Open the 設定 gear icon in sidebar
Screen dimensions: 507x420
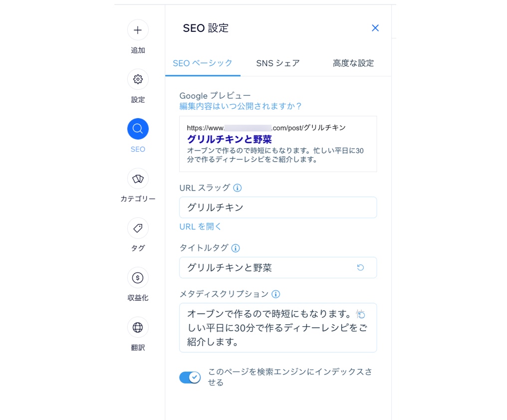[x=138, y=79]
